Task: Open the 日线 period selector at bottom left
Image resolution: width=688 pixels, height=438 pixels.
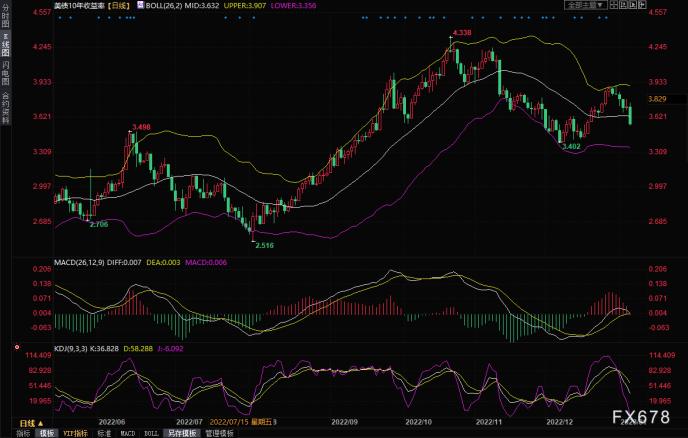Action: [32, 423]
